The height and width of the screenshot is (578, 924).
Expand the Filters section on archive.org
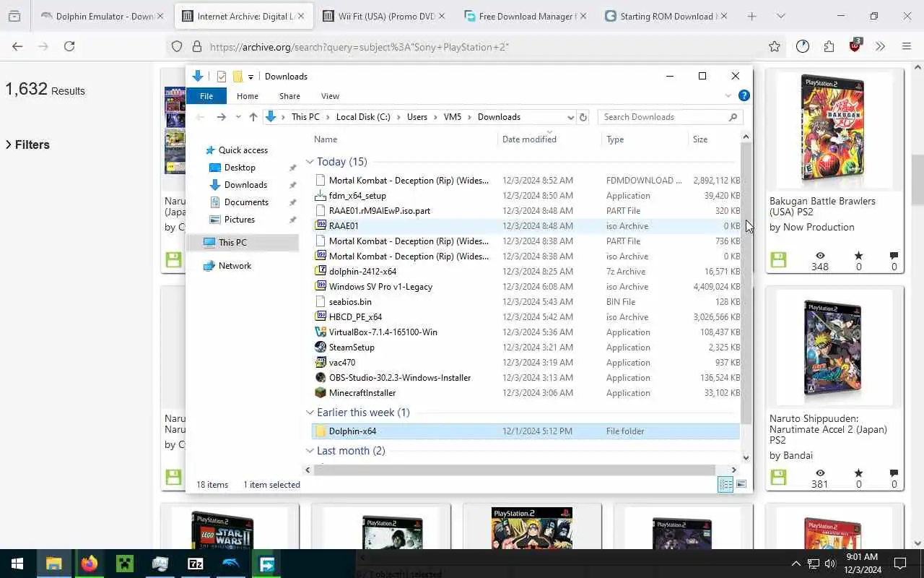[27, 144]
